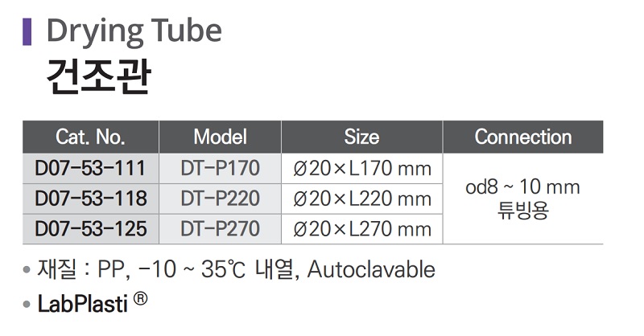Select model DT-P220 cell

point(220,199)
